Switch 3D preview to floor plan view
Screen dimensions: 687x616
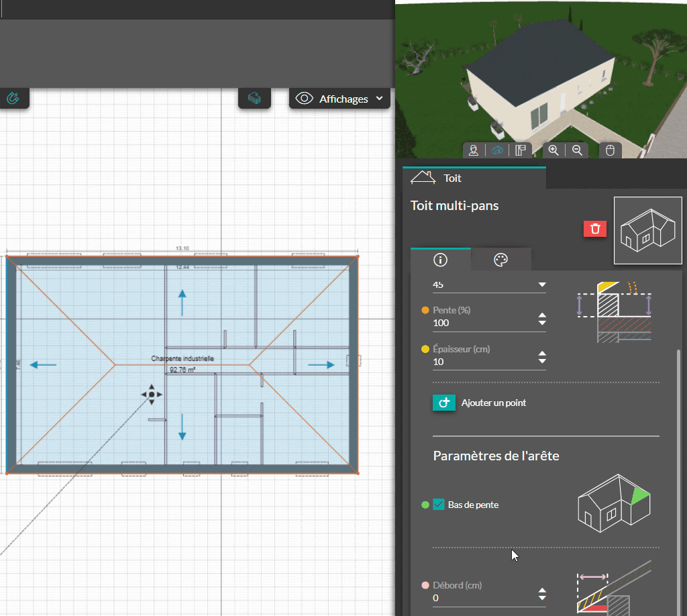pos(521,150)
